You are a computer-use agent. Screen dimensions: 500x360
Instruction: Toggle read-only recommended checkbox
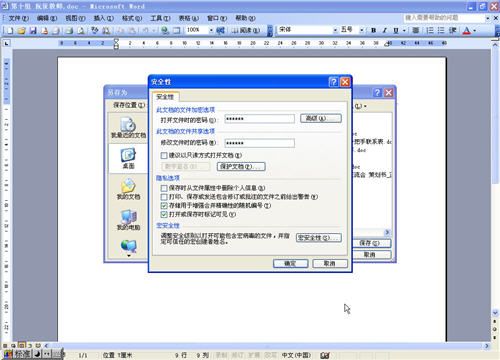click(164, 155)
